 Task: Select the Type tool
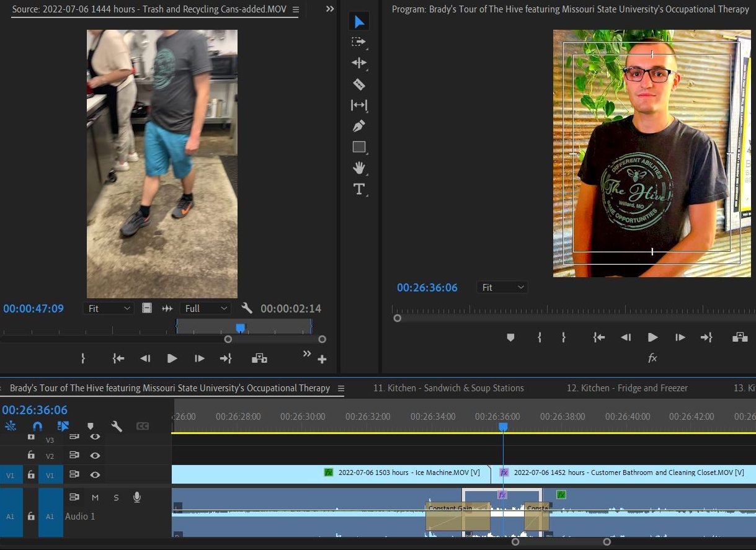(x=358, y=189)
